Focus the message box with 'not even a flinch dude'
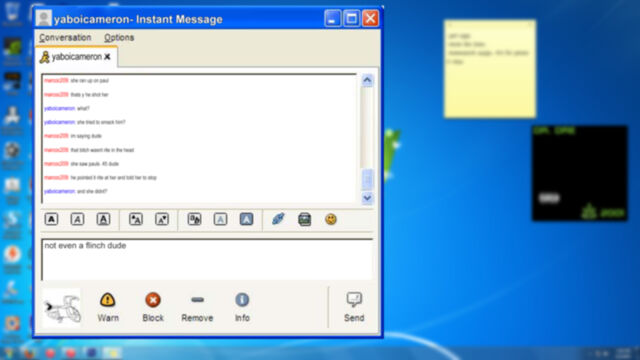The width and height of the screenshot is (640, 360). point(207,260)
